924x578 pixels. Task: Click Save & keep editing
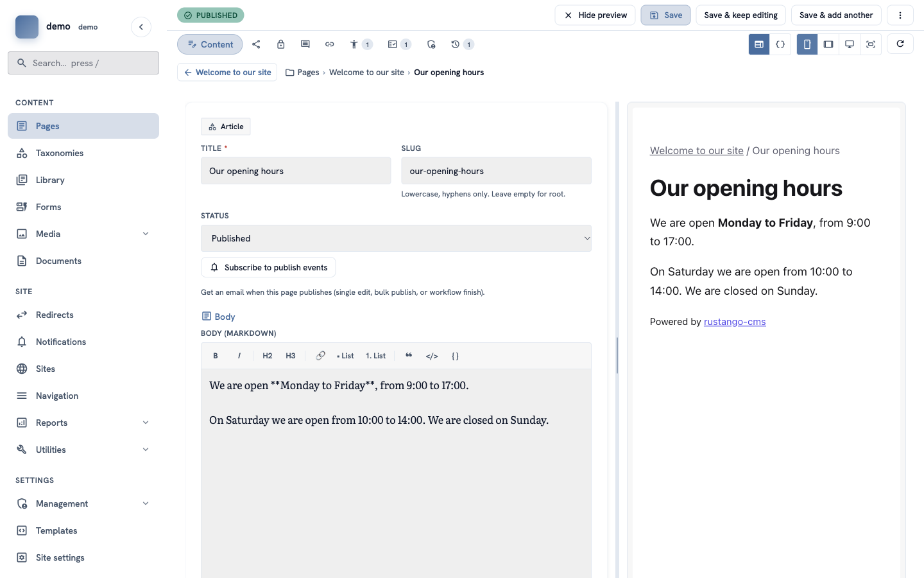740,15
